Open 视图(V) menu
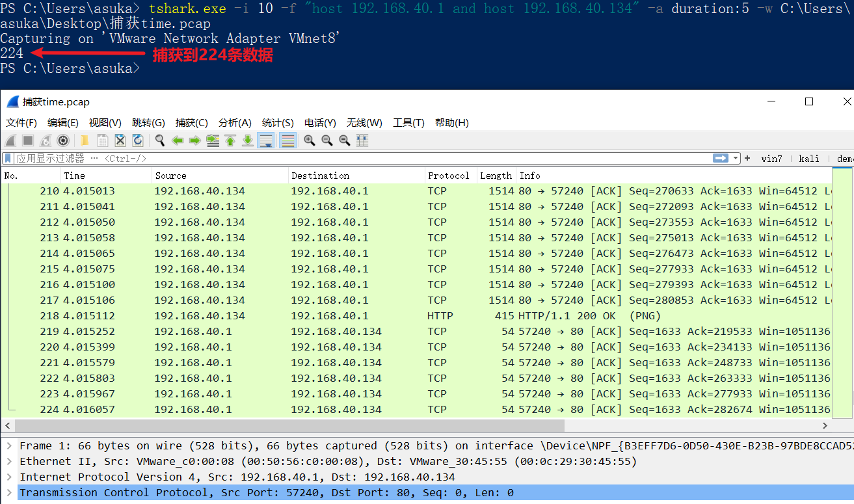 (x=105, y=123)
